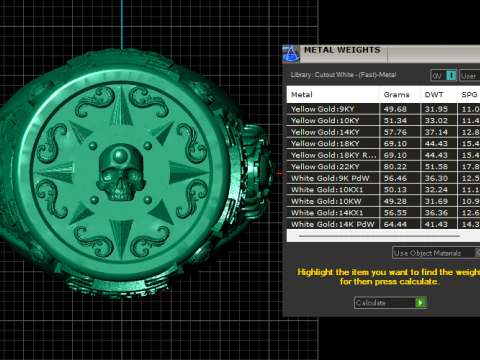Select the Yellow Gold:18KY row
This screenshot has height=360, width=480.
point(383,143)
